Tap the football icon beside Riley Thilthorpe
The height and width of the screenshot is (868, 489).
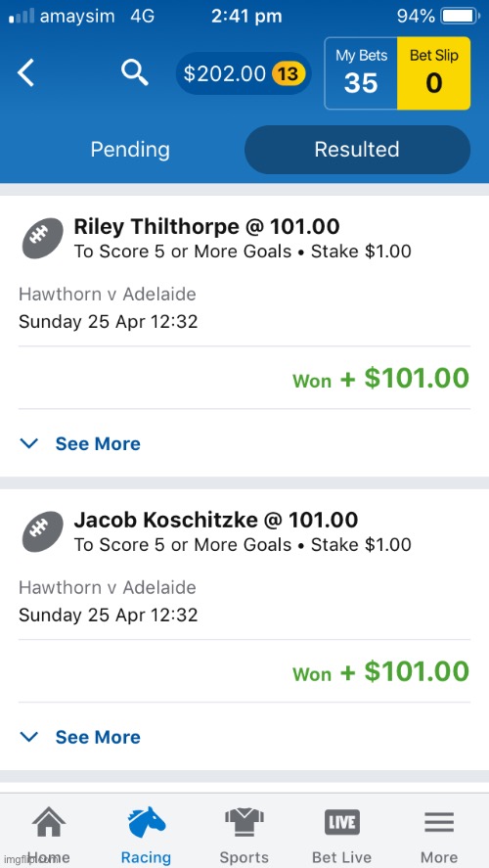pos(43,238)
